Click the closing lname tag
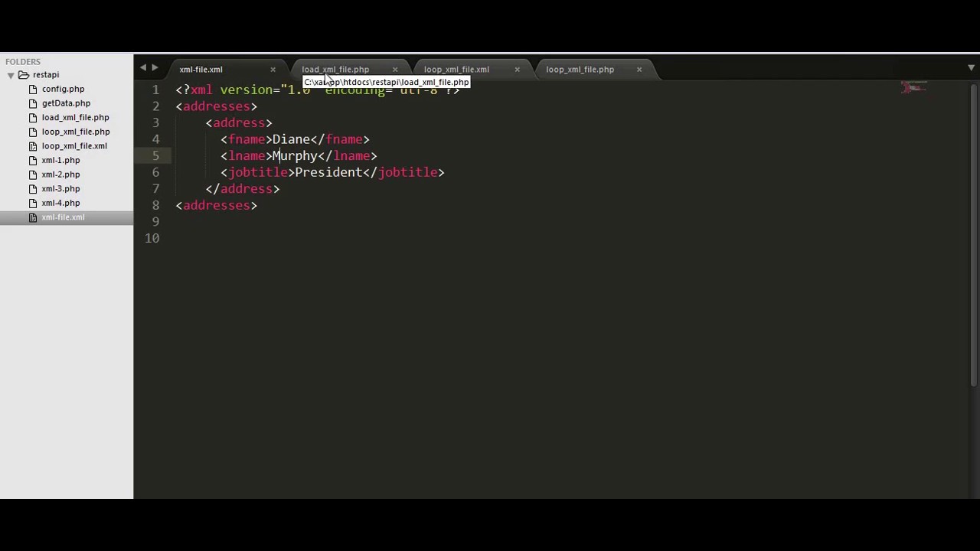Screen dimensions: 980x551 348,156
